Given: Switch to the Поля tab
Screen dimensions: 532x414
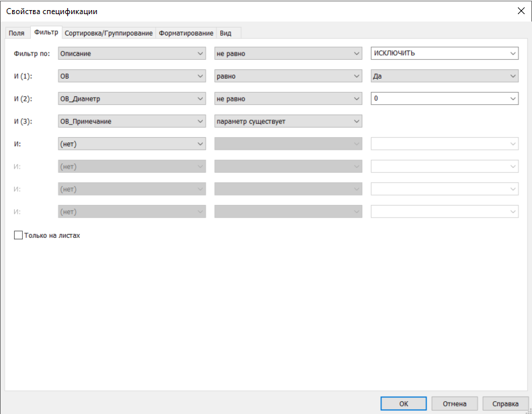Looking at the screenshot, I should click(x=16, y=33).
